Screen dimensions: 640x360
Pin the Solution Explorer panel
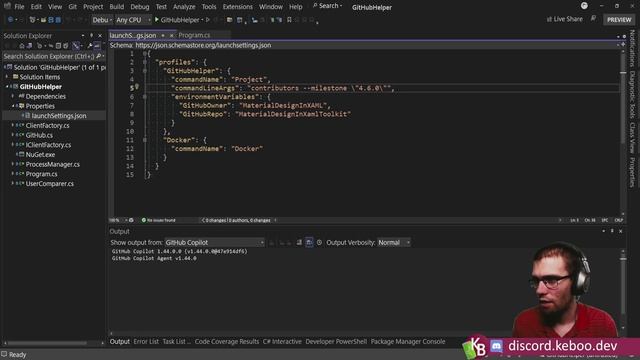click(91, 36)
